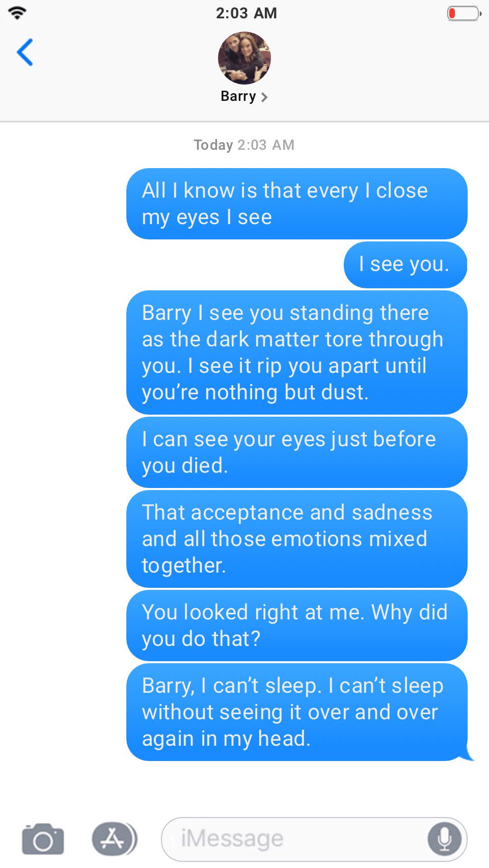Select the dark matter message bubble
The image size is (489, 868).
pos(297,352)
